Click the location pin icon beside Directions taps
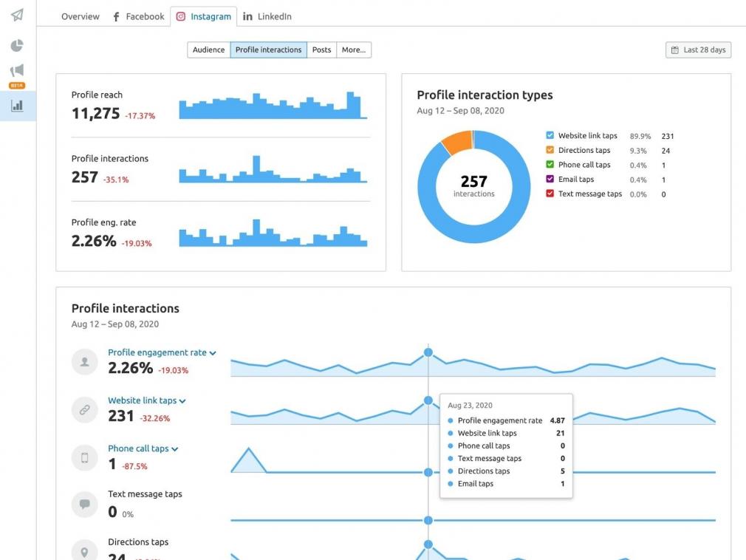 pyautogui.click(x=85, y=552)
